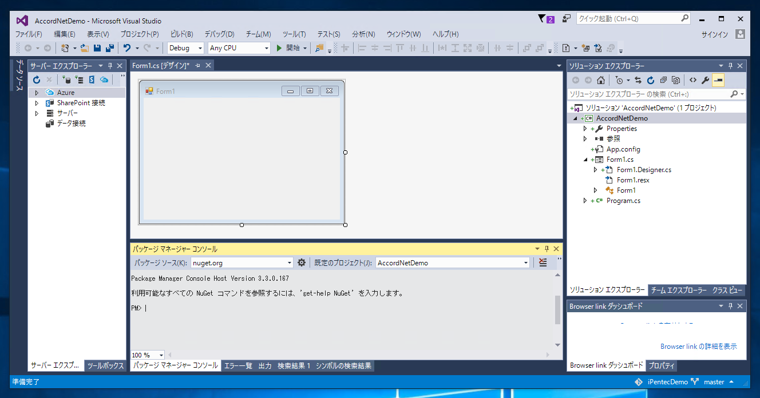
Task: Switch to the エラー一覧 tab
Action: (x=238, y=366)
